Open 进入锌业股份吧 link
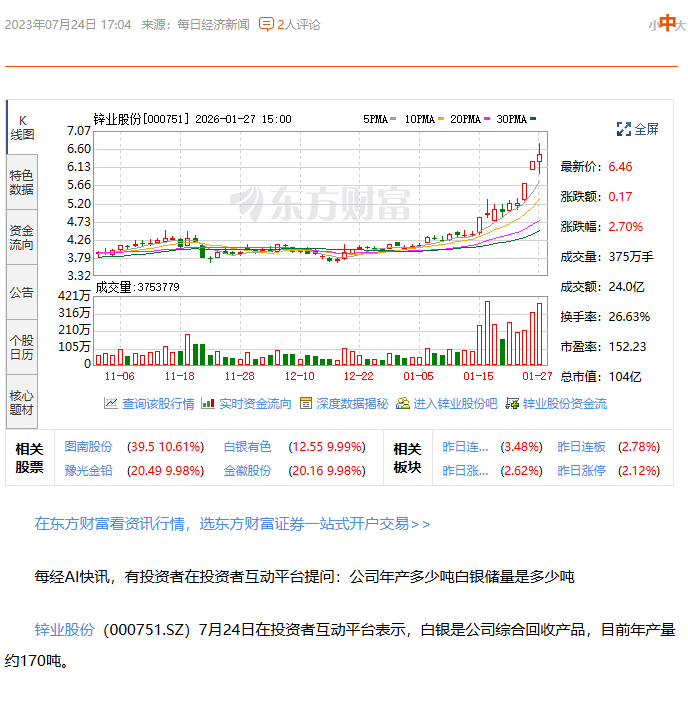 (455, 404)
